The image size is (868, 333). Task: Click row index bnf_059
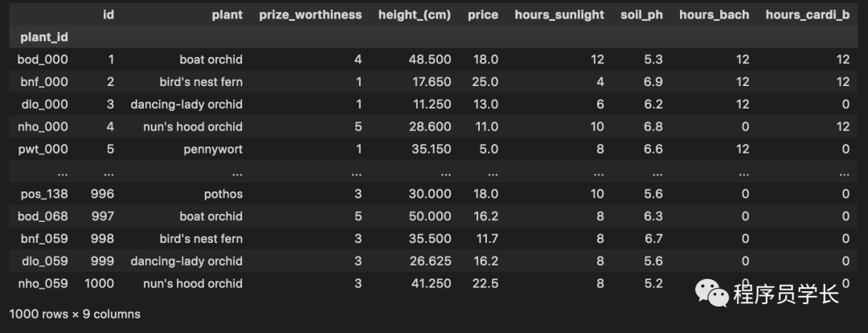pyautogui.click(x=43, y=239)
